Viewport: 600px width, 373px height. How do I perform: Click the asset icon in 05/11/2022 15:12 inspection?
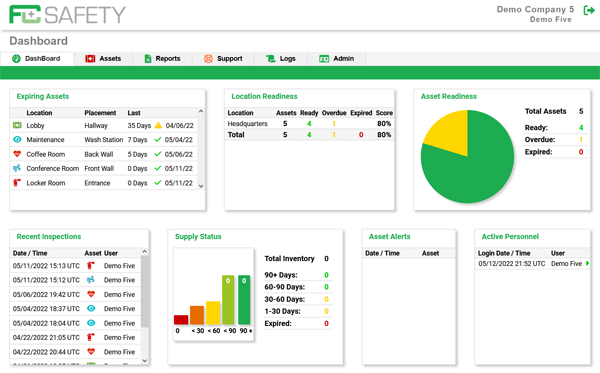91,280
